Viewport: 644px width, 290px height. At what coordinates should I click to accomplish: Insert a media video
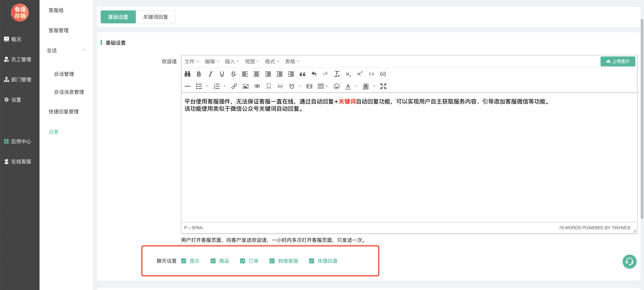[309, 86]
